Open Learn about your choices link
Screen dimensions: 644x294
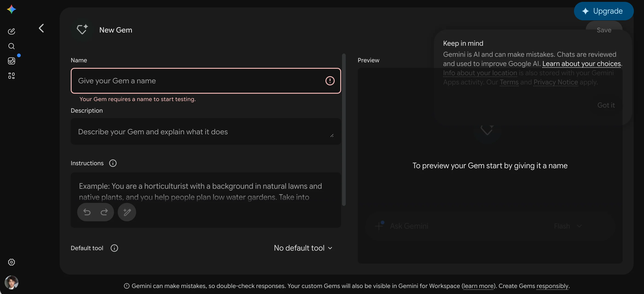582,64
